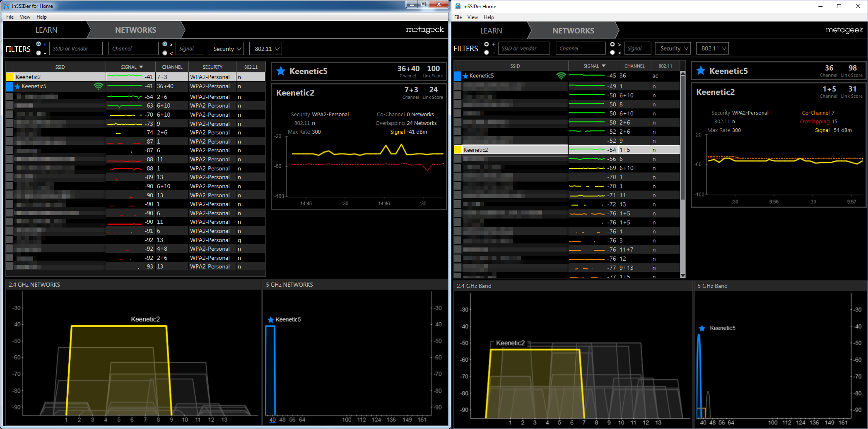Select the Keenetic2 row in left network list

(135, 77)
